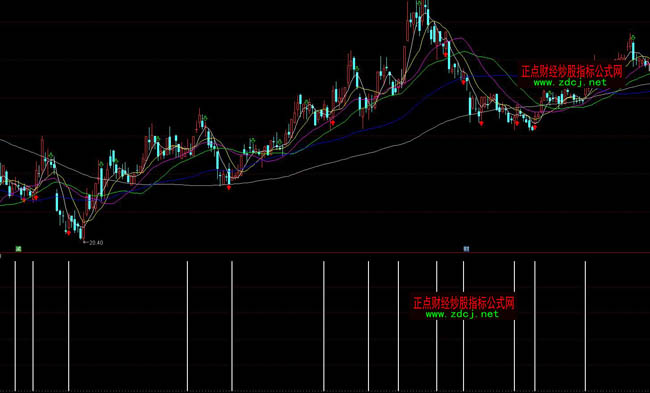Click the red 正点财经炒股指标公式网 title in the upper chart

pos(572,71)
